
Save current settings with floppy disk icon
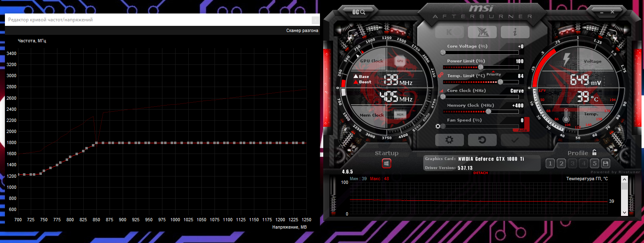click(x=606, y=163)
